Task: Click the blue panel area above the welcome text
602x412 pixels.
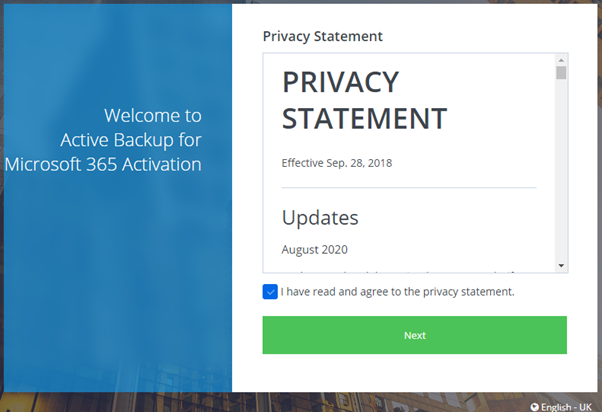Action: coord(116,50)
